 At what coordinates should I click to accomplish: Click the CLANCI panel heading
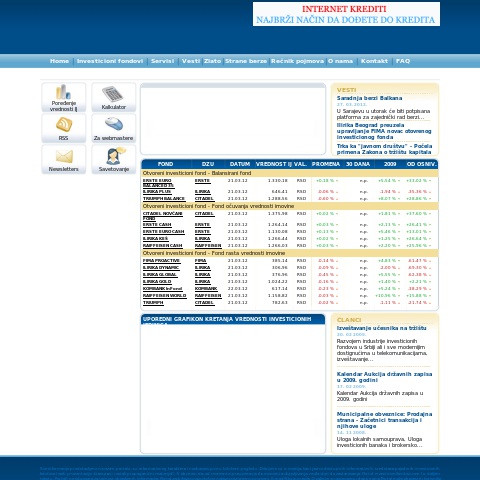(349, 320)
